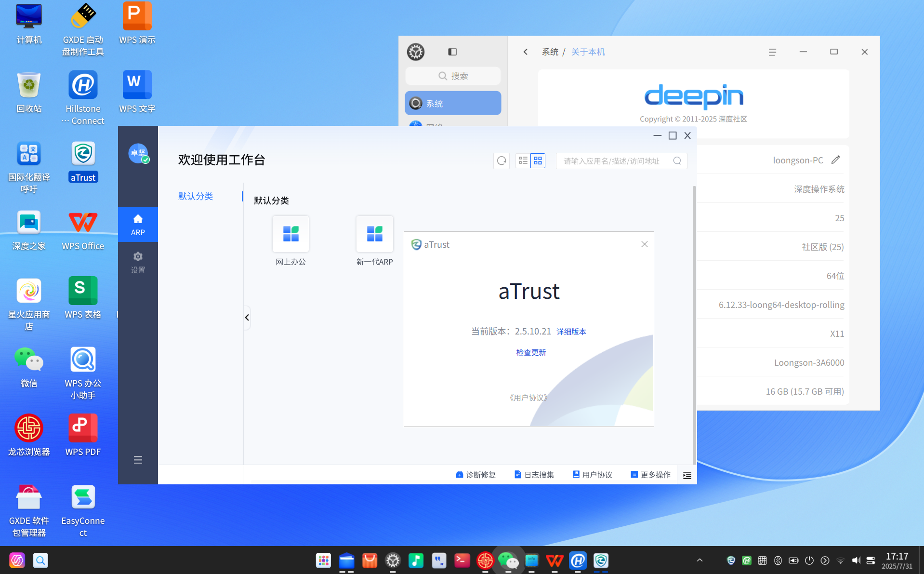The image size is (924, 574).
Task: Open GXDE 软件包管理器 desktop icon
Action: (x=29, y=511)
